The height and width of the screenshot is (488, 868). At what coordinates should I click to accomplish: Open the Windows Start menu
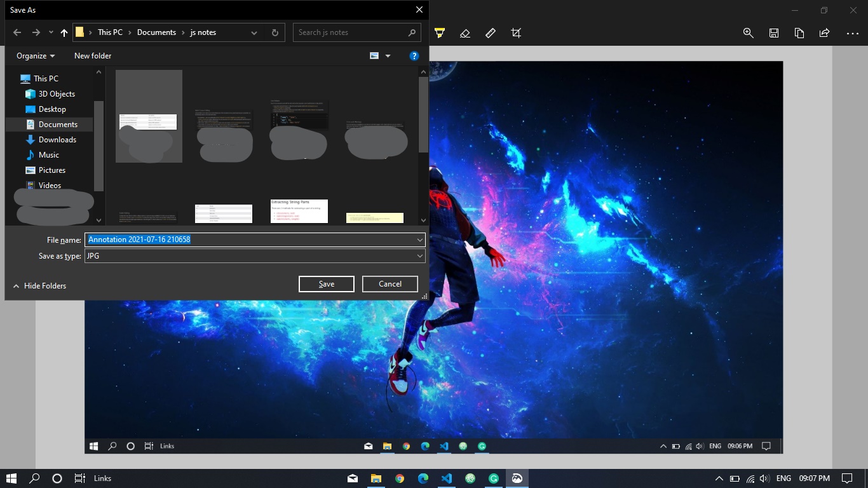[x=11, y=478]
